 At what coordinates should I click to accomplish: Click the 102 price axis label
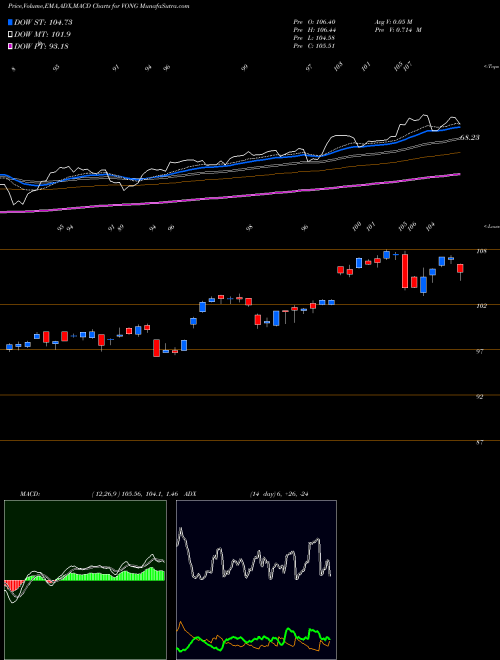tap(481, 306)
